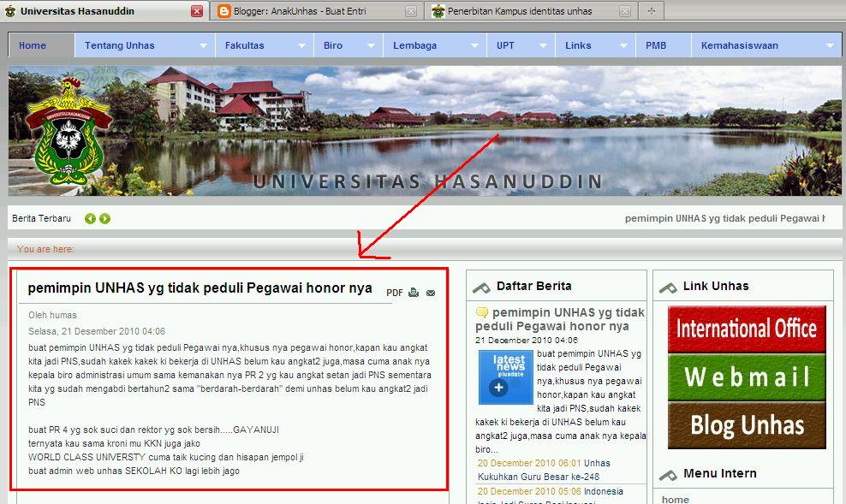Screen dimensions: 846x504
Task: Click the date Selasa, 21 Desember 2010 04:06
Action: tap(97, 331)
